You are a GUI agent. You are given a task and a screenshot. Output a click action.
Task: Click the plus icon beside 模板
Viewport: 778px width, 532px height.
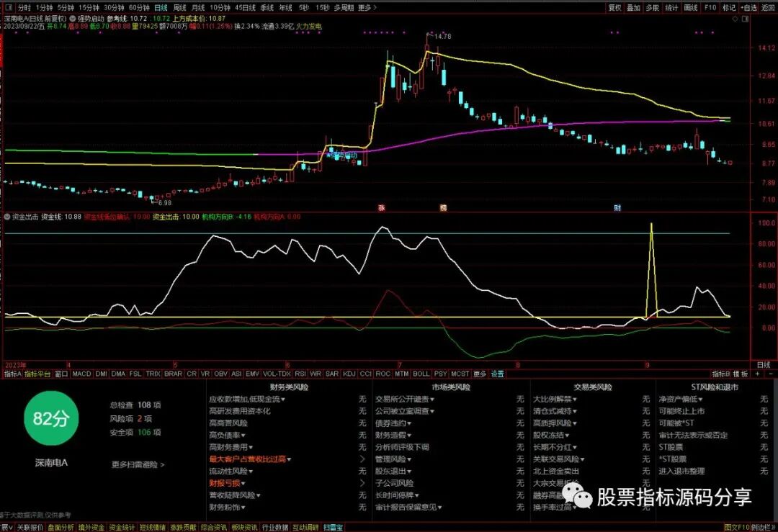757,374
